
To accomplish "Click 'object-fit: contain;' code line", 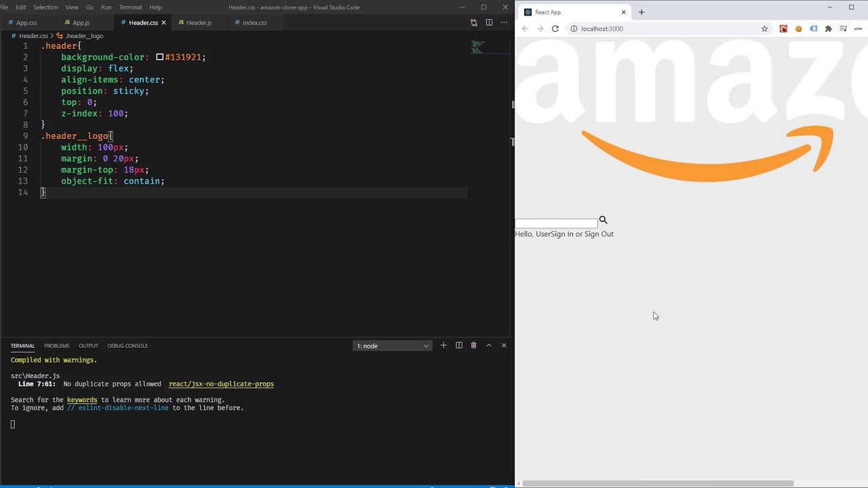I will click(113, 181).
